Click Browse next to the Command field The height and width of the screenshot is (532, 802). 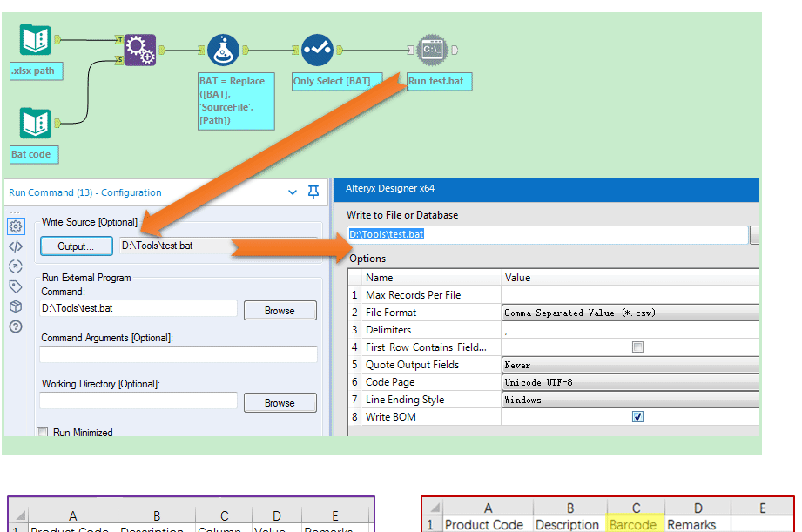click(x=280, y=311)
